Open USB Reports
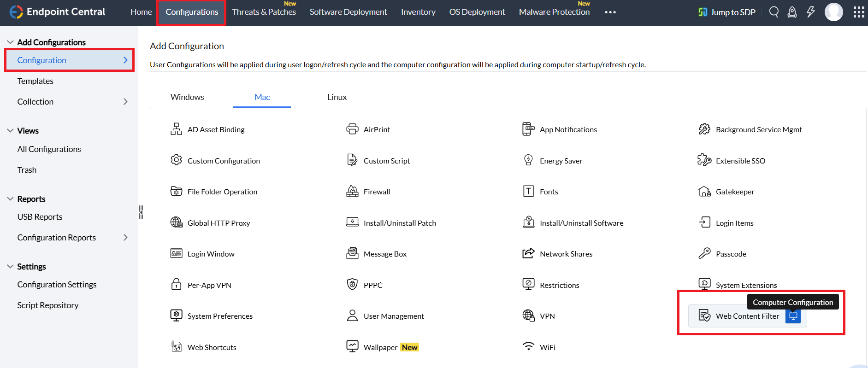 [40, 216]
